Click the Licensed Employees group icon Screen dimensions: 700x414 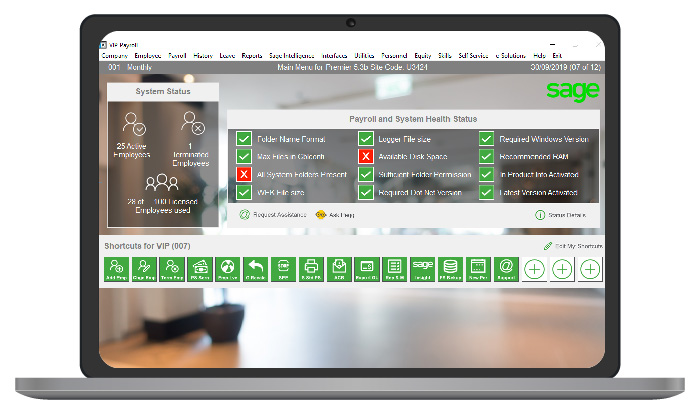(162, 183)
